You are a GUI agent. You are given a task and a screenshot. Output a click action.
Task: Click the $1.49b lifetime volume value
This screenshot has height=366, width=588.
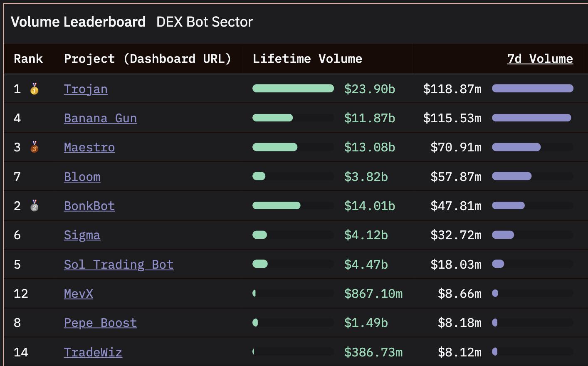[x=366, y=323]
